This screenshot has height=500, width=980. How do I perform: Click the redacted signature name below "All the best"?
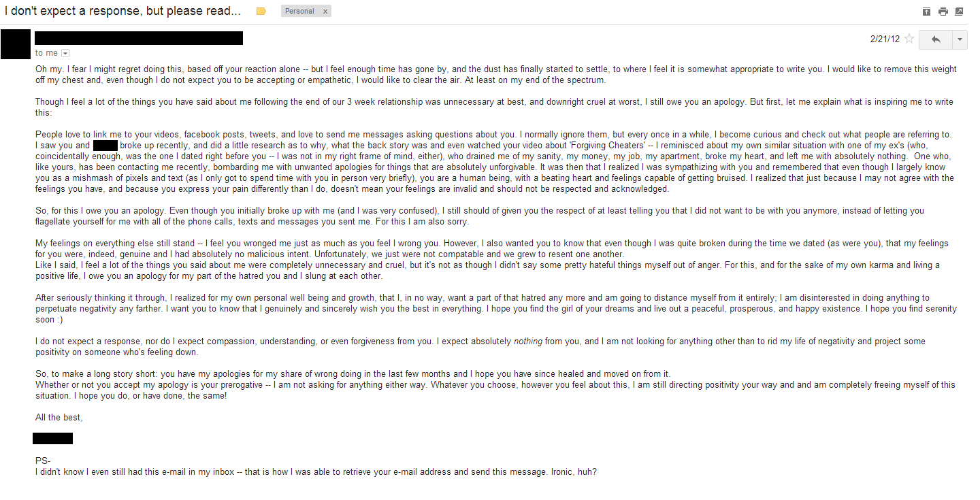click(x=52, y=439)
